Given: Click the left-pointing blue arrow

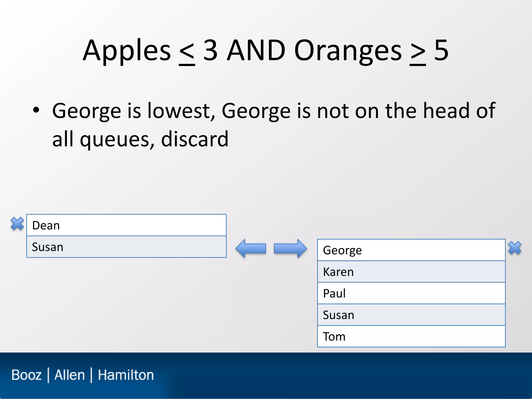Looking at the screenshot, I should (251, 249).
